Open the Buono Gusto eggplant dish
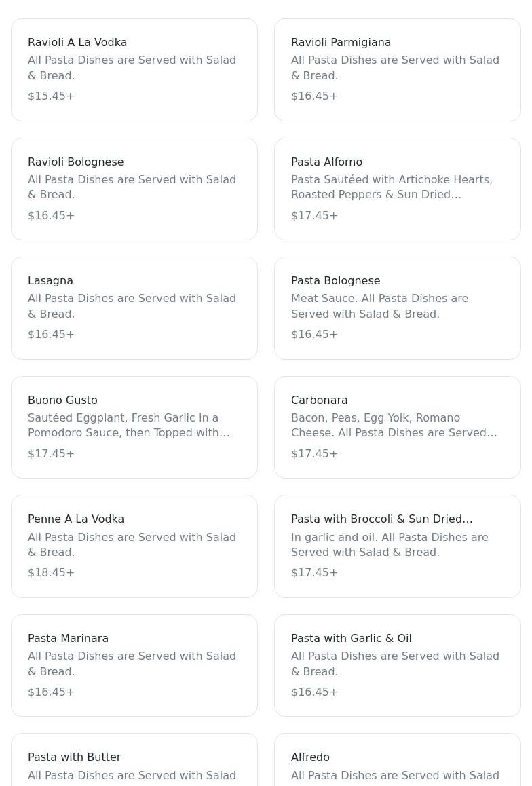The height and width of the screenshot is (786, 532). (x=134, y=427)
